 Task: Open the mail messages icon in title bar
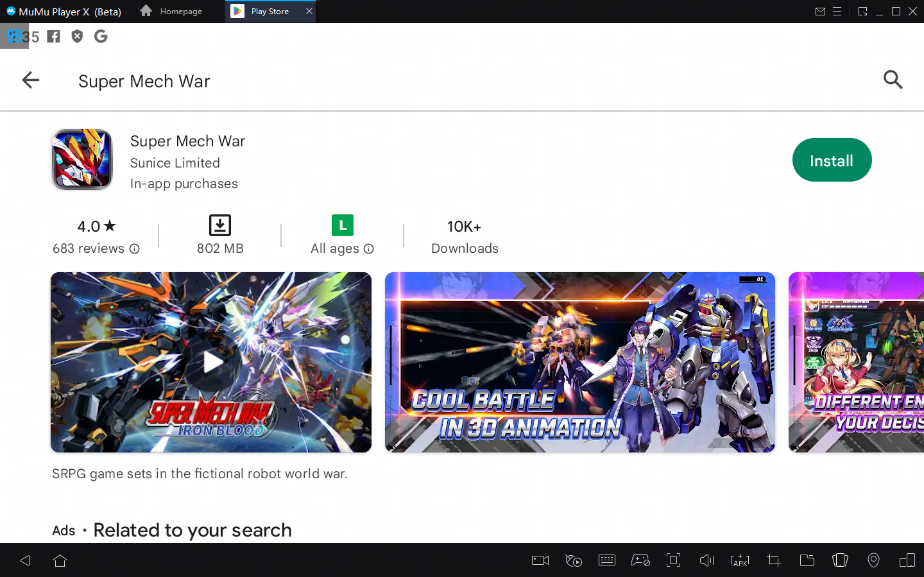[x=820, y=12]
